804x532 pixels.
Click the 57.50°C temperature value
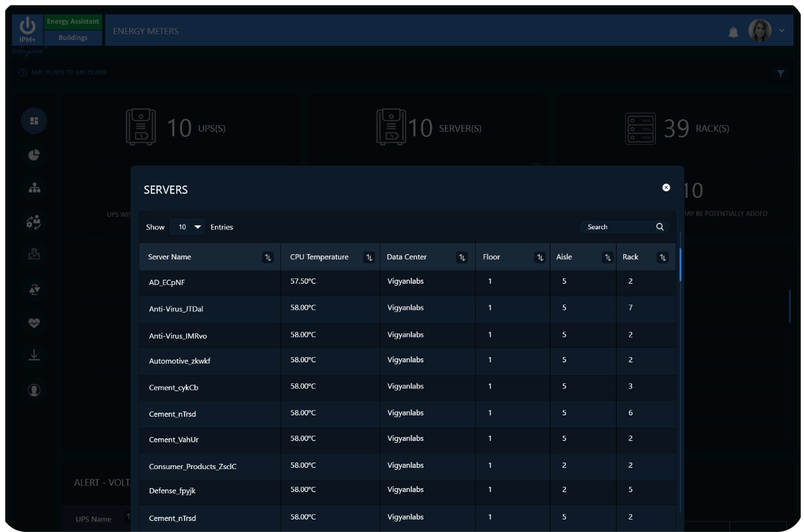click(303, 280)
